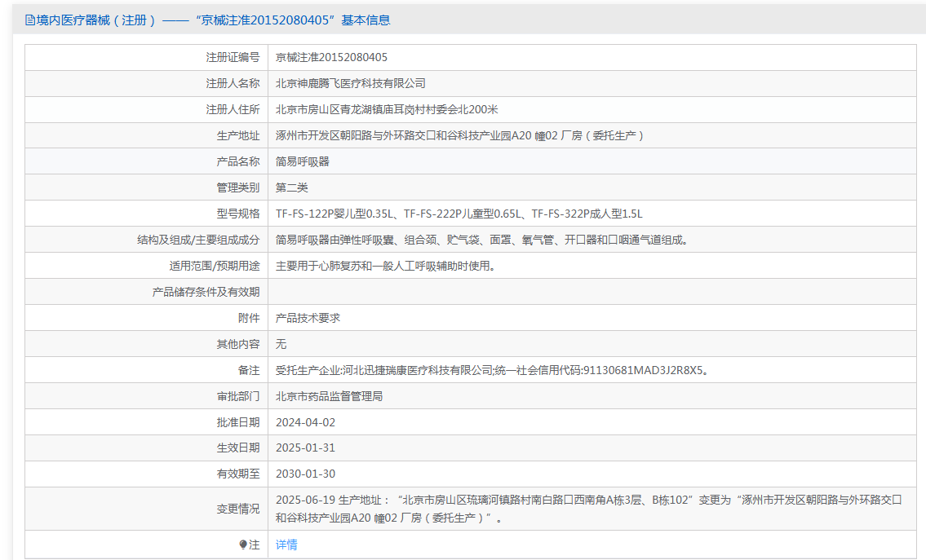926x560 pixels.
Task: Click the approval department 北京市药品监督管理局
Action: tap(329, 396)
